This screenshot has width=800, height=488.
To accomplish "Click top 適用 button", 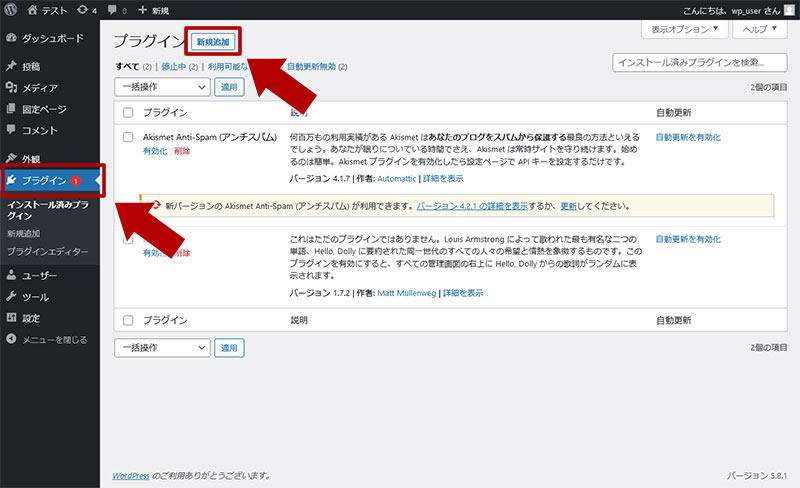I will [229, 87].
